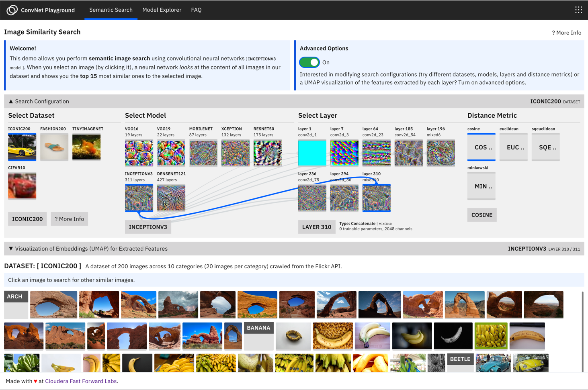The image size is (588, 390).
Task: Click the More Info link in the header
Action: click(567, 33)
